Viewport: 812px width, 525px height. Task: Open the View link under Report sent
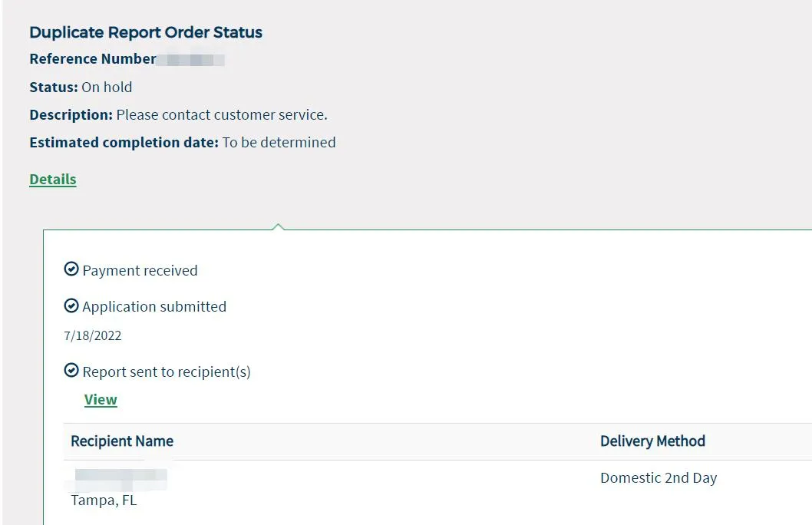101,399
